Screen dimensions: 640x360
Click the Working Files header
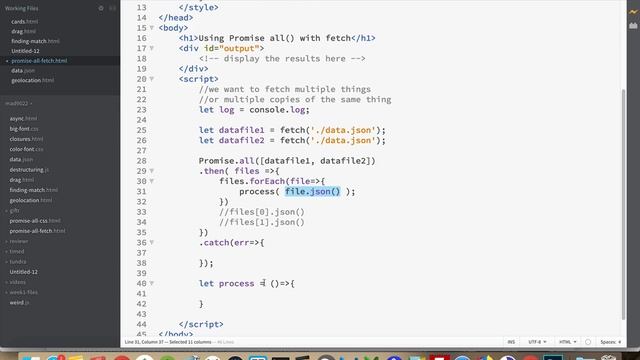tap(22, 8)
